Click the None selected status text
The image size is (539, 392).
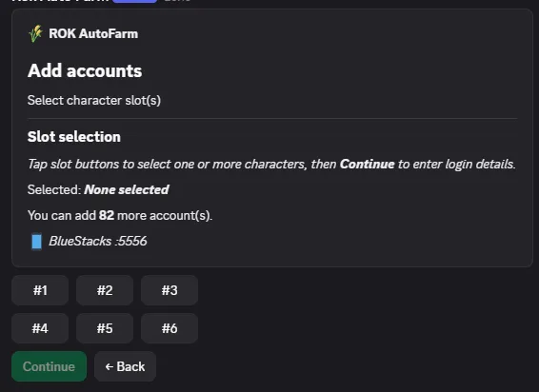tap(127, 189)
